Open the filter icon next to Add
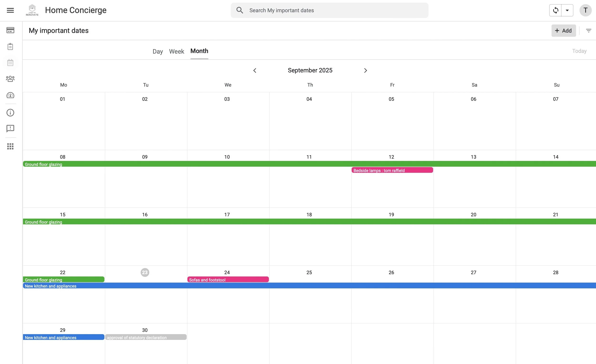This screenshot has height=364, width=596. pyautogui.click(x=589, y=31)
